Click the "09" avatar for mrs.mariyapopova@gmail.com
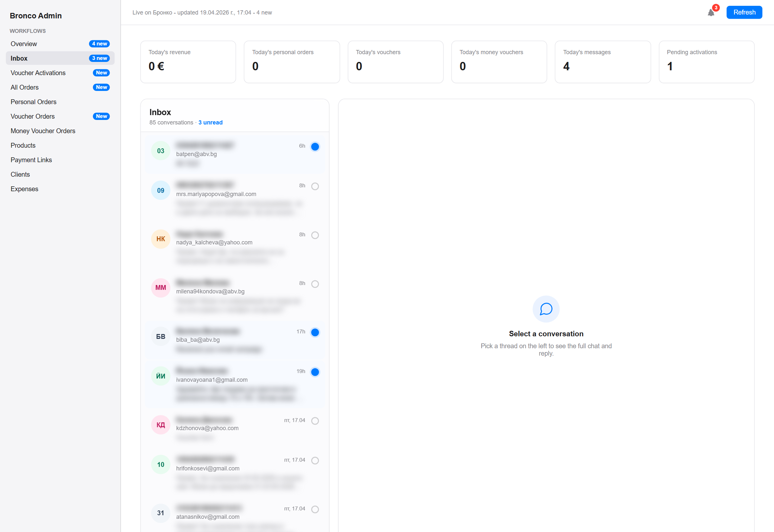The height and width of the screenshot is (532, 774). pyautogui.click(x=160, y=190)
